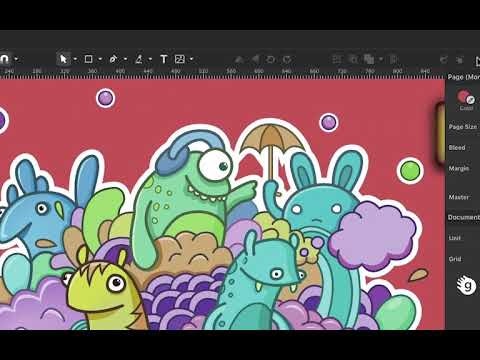Expand the shape tools dropdown arrow
The height and width of the screenshot is (360, 480).
point(100,59)
